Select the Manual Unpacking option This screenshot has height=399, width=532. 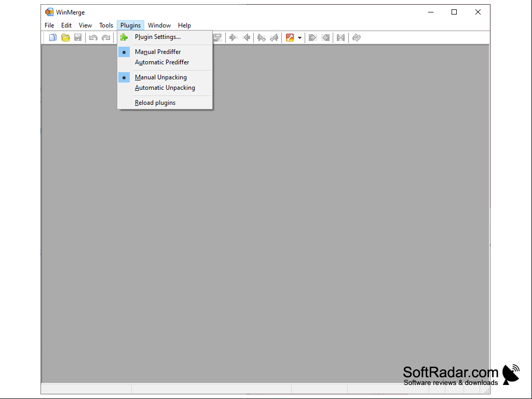165,77
